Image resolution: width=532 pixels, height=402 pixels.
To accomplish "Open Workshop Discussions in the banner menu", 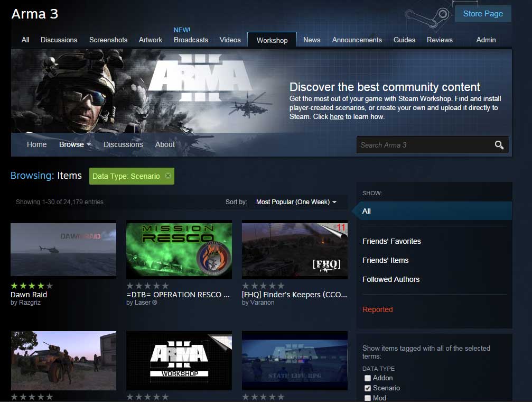I will point(123,144).
